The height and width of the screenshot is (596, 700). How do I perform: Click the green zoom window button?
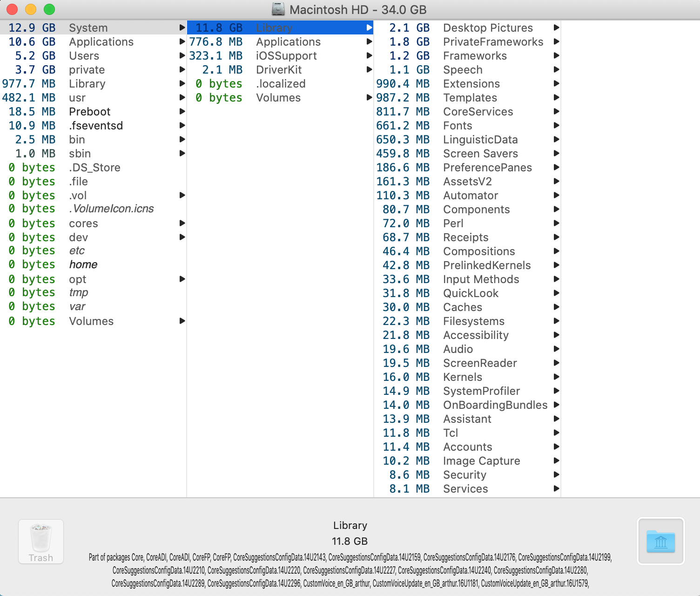49,9
